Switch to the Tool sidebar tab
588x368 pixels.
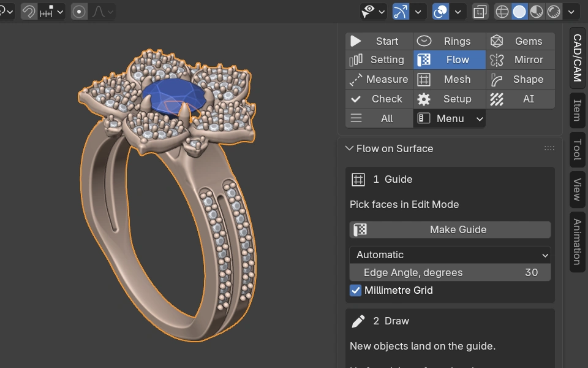tap(578, 150)
